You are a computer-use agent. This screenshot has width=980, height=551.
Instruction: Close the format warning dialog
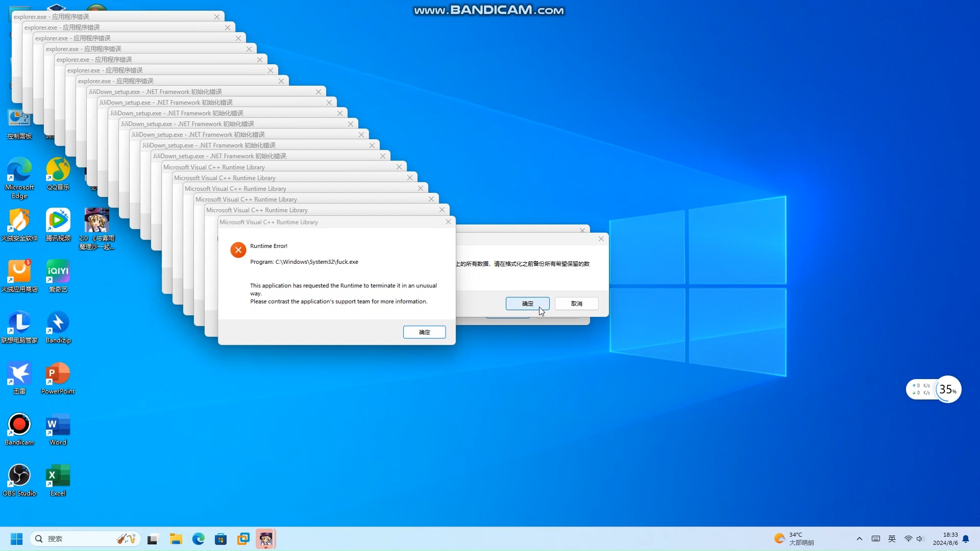601,239
